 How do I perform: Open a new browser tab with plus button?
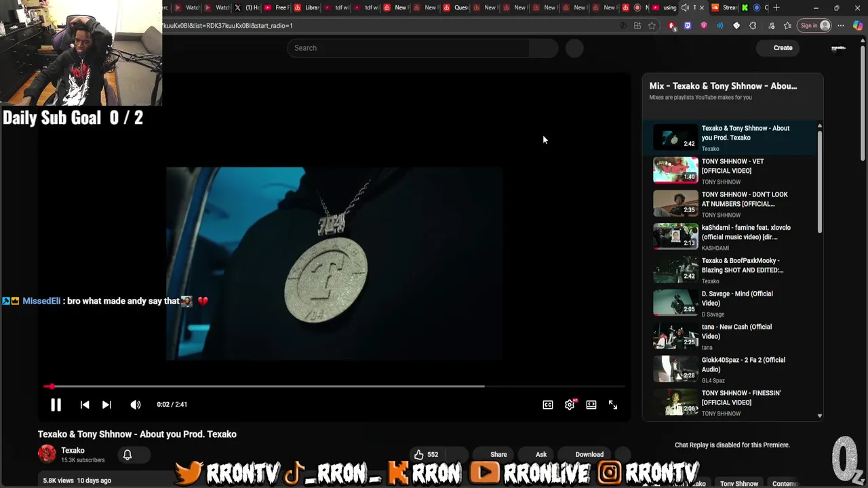(777, 7)
